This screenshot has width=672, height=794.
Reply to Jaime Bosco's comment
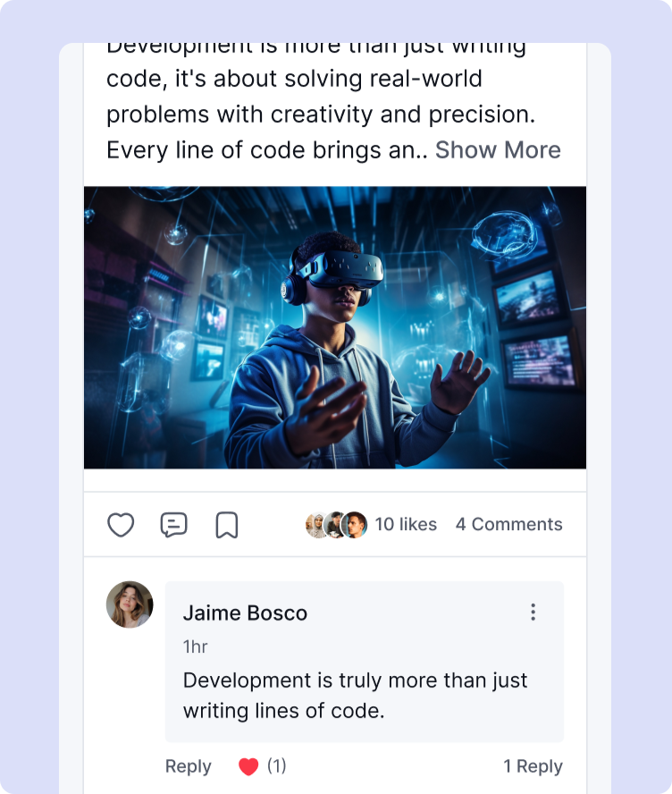188,766
